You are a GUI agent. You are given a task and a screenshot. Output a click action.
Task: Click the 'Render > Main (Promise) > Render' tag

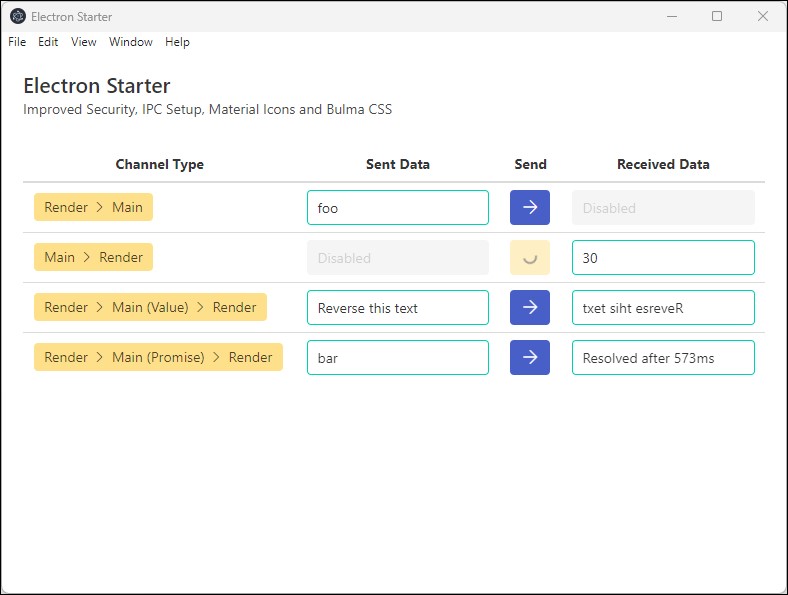[x=158, y=357]
